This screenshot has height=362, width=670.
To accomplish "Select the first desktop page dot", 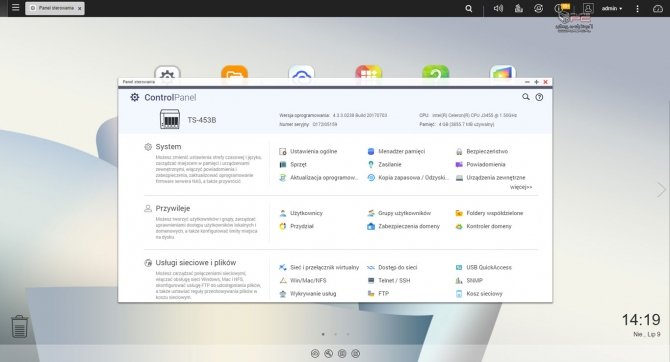I will click(x=323, y=334).
